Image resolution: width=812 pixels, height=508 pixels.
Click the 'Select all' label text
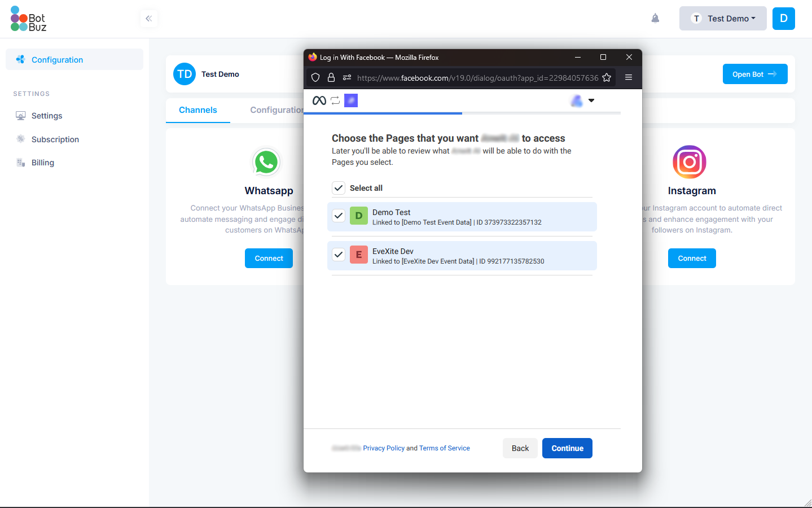[366, 188]
